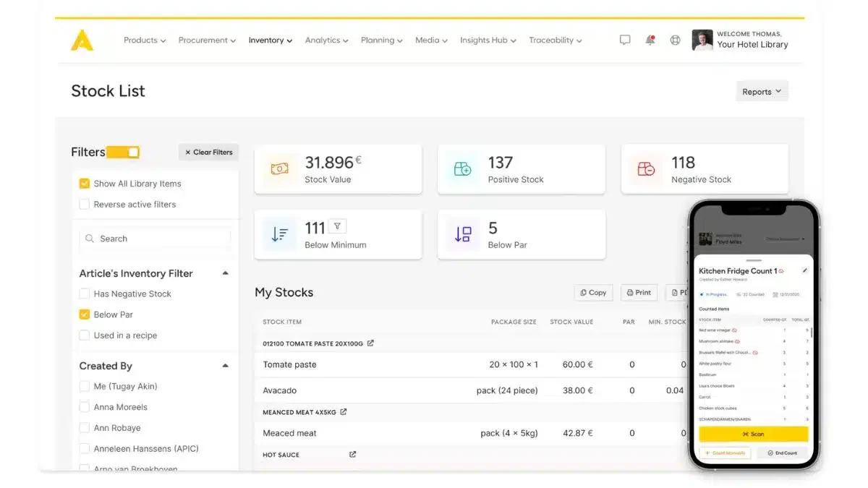This screenshot has width=868, height=488.
Task: Open the Procurement menu
Action: [208, 40]
